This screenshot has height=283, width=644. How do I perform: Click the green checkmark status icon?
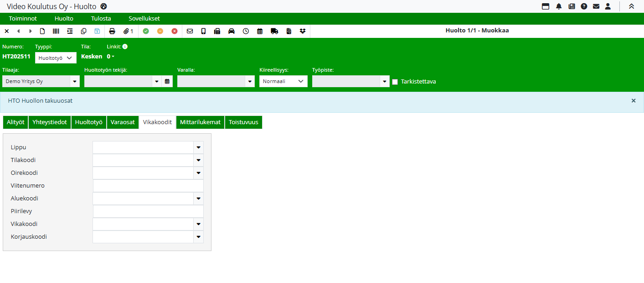(146, 31)
